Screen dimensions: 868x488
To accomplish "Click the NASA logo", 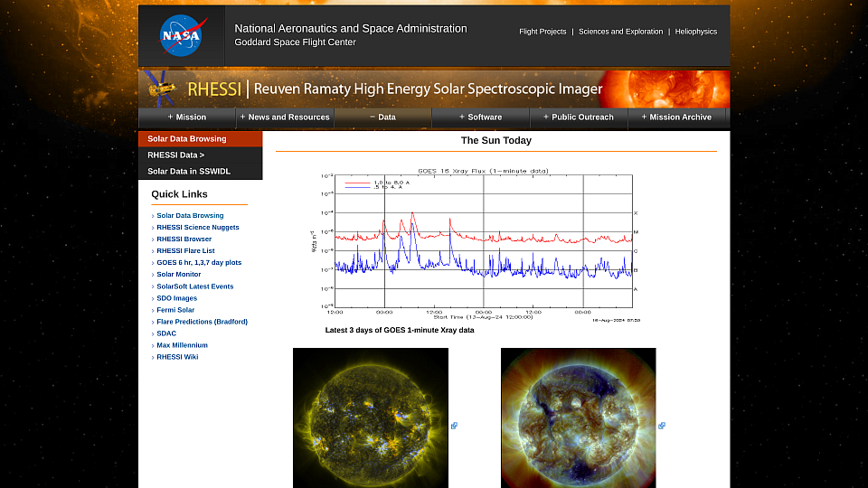I will pos(182,35).
